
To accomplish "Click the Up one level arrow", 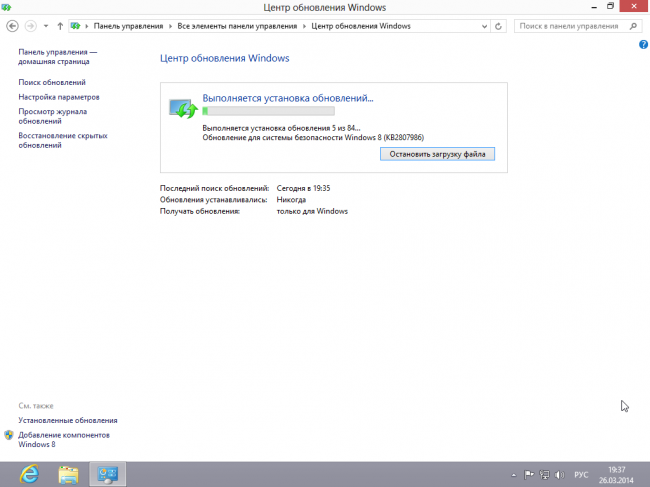I will (60, 25).
